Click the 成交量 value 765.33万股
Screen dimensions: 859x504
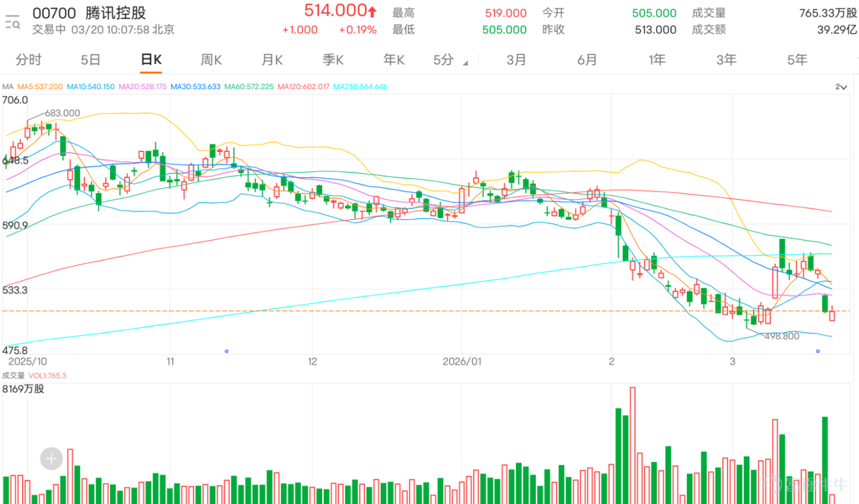tap(828, 13)
